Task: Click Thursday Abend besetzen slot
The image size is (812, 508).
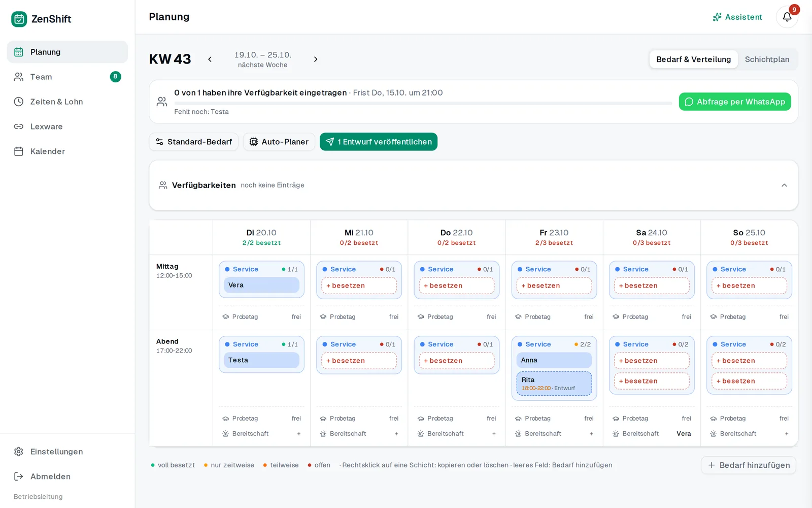Action: pos(457,361)
